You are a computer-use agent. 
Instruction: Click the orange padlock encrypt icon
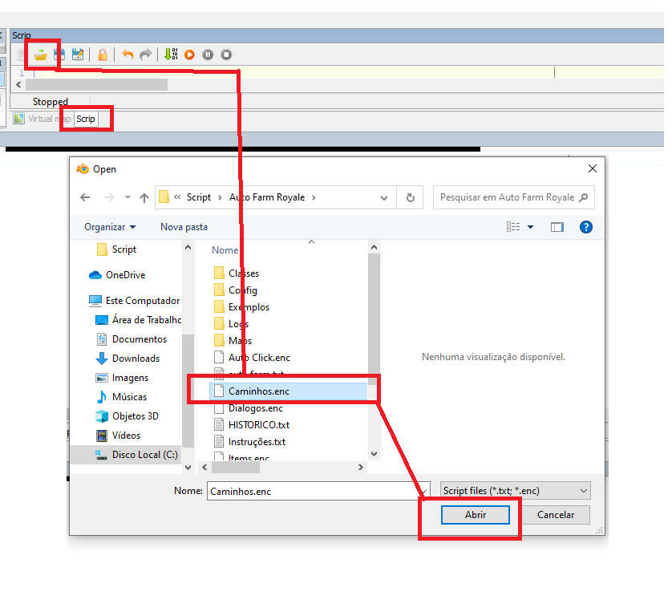coord(103,55)
